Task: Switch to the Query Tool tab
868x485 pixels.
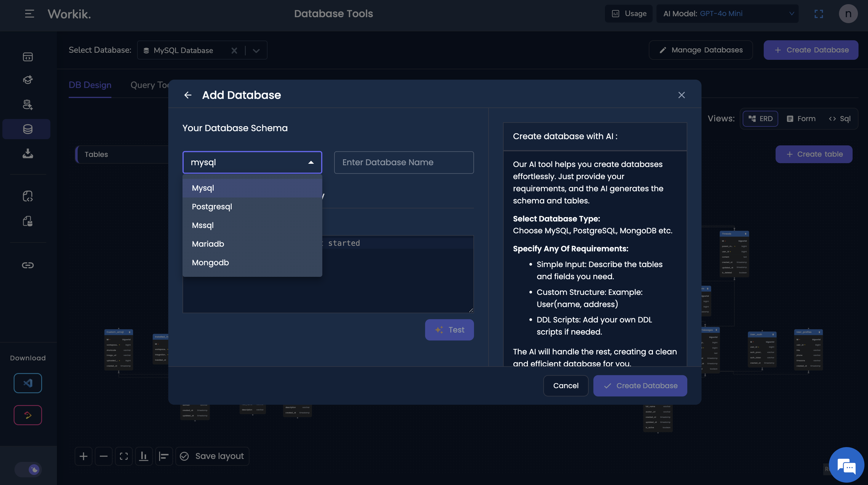Action: point(150,85)
